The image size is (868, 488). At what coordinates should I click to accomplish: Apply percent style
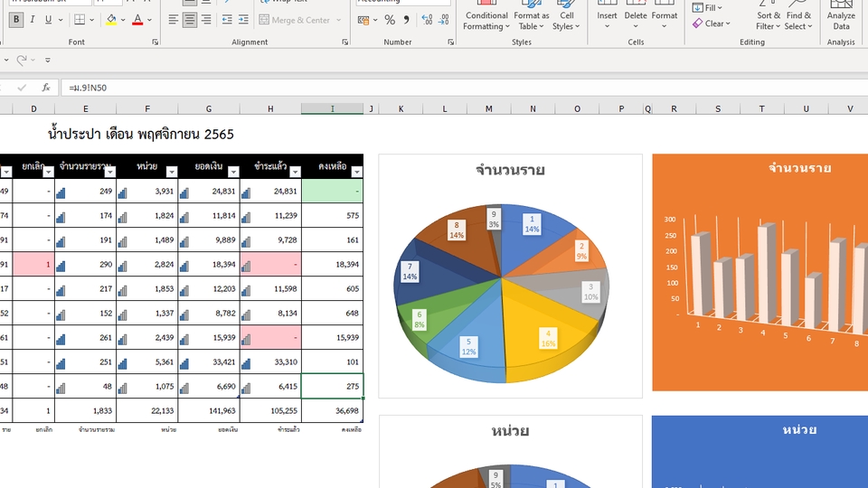[x=390, y=20]
